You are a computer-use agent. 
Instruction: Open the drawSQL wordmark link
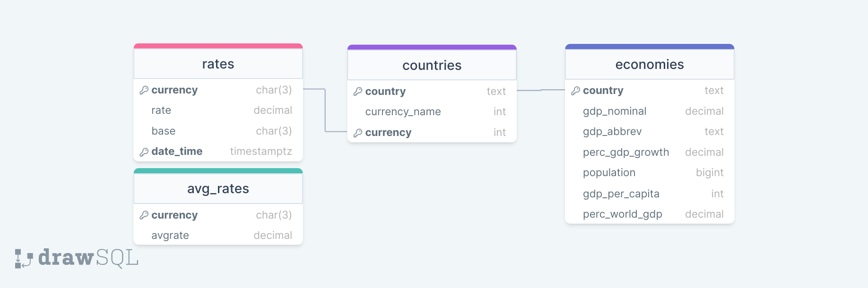coord(88,258)
